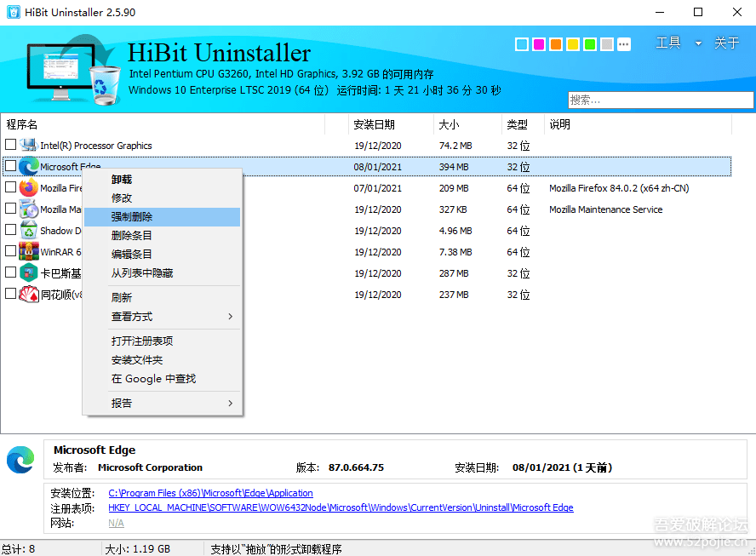Click the Intel(R) Processor Graphics program icon

[29, 145]
